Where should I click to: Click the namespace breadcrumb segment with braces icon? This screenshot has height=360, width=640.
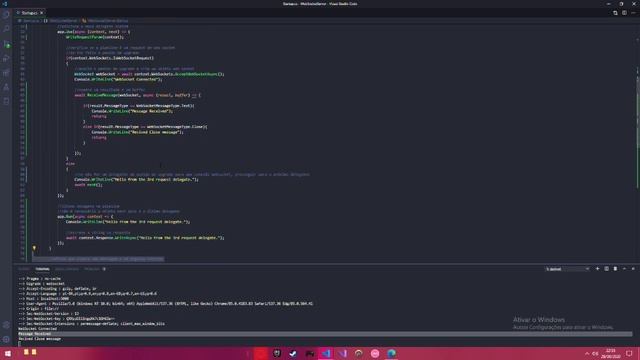61,20
